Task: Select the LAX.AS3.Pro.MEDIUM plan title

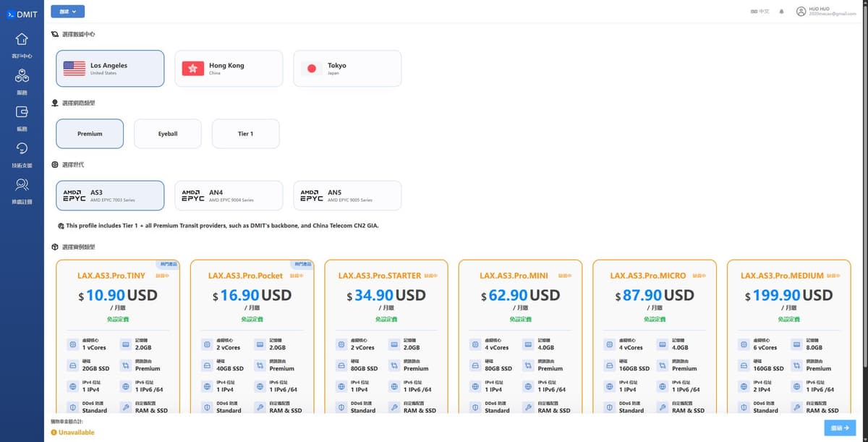Action: point(782,276)
